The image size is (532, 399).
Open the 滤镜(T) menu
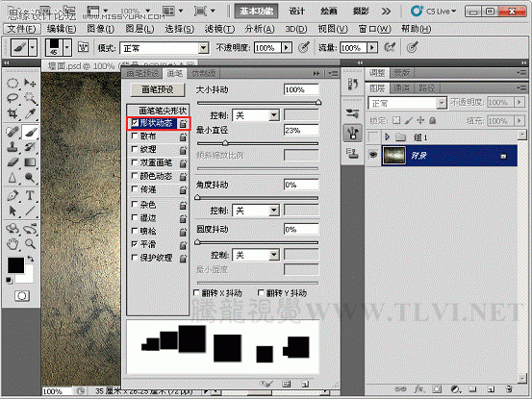pos(219,29)
